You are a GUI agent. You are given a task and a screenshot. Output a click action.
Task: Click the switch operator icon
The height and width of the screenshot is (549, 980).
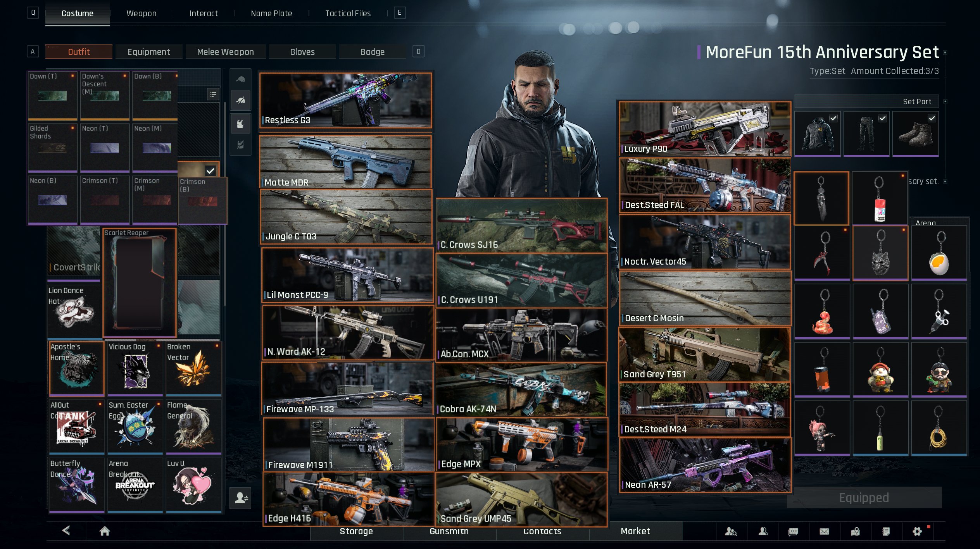click(240, 497)
